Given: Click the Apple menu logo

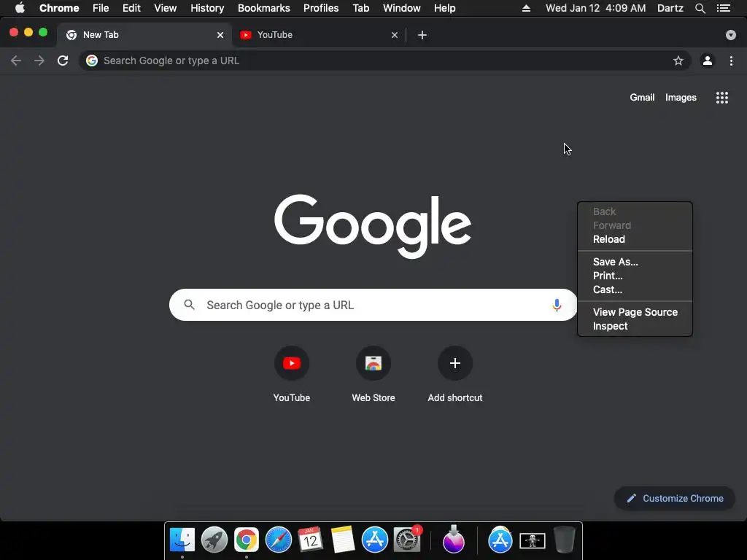Looking at the screenshot, I should point(20,8).
